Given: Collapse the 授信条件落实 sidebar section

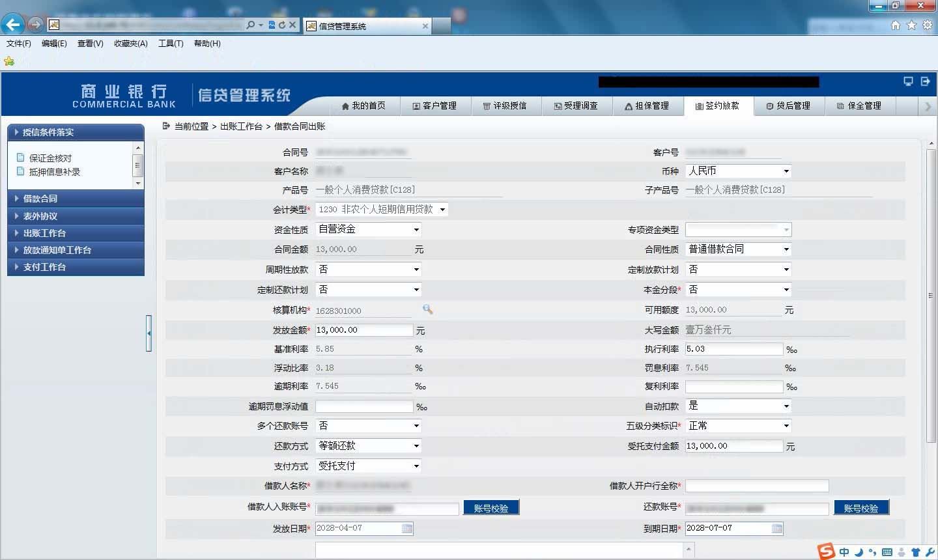Looking at the screenshot, I should click(x=76, y=132).
